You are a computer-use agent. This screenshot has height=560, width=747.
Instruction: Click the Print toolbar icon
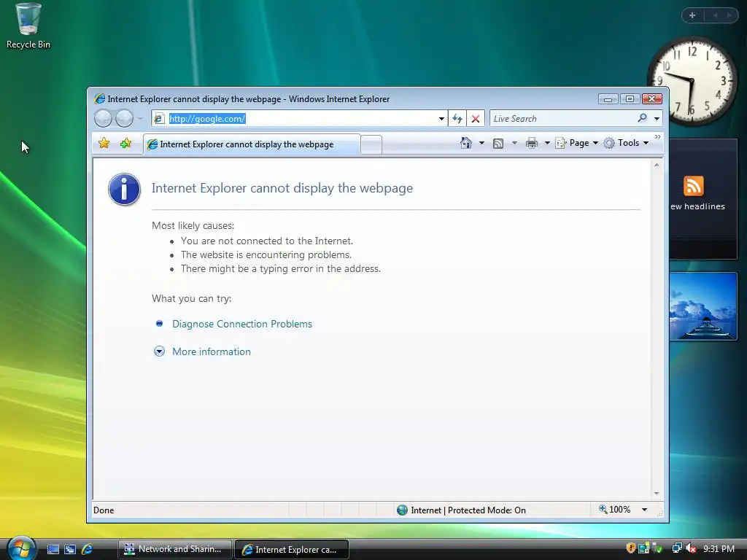pyautogui.click(x=532, y=143)
